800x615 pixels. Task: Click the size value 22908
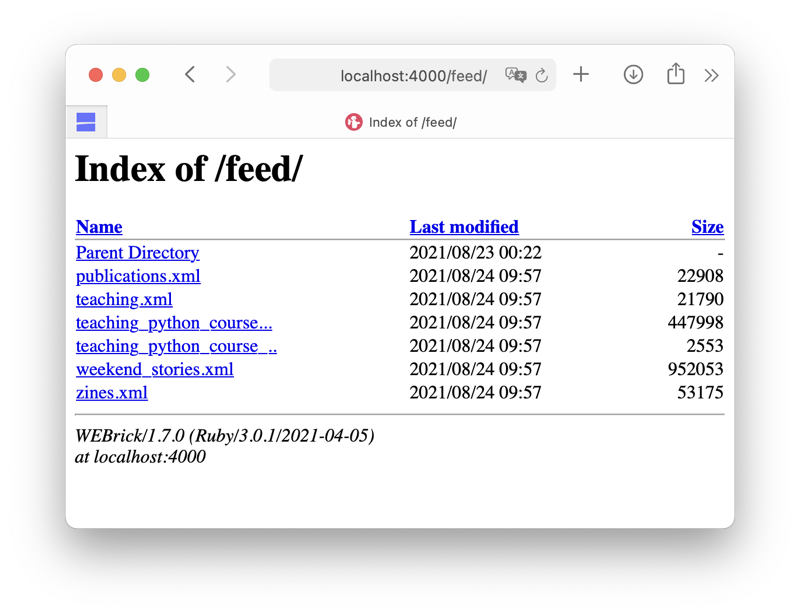(x=700, y=276)
